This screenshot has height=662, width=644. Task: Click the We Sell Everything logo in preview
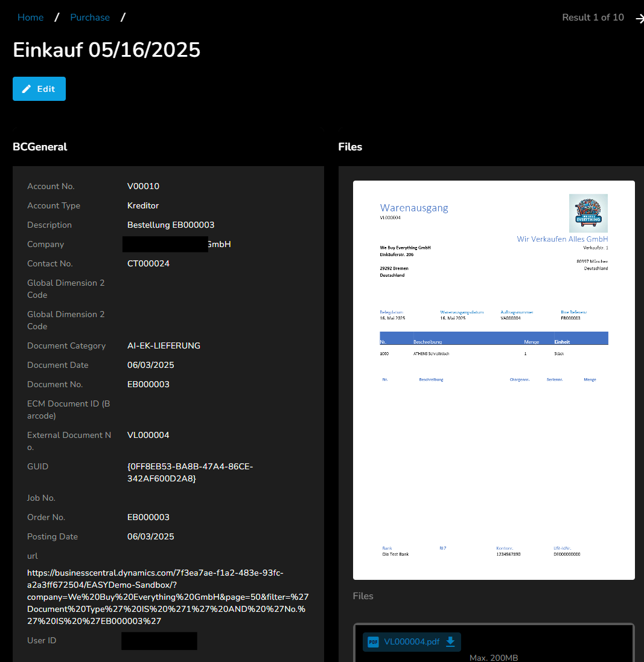coord(588,213)
